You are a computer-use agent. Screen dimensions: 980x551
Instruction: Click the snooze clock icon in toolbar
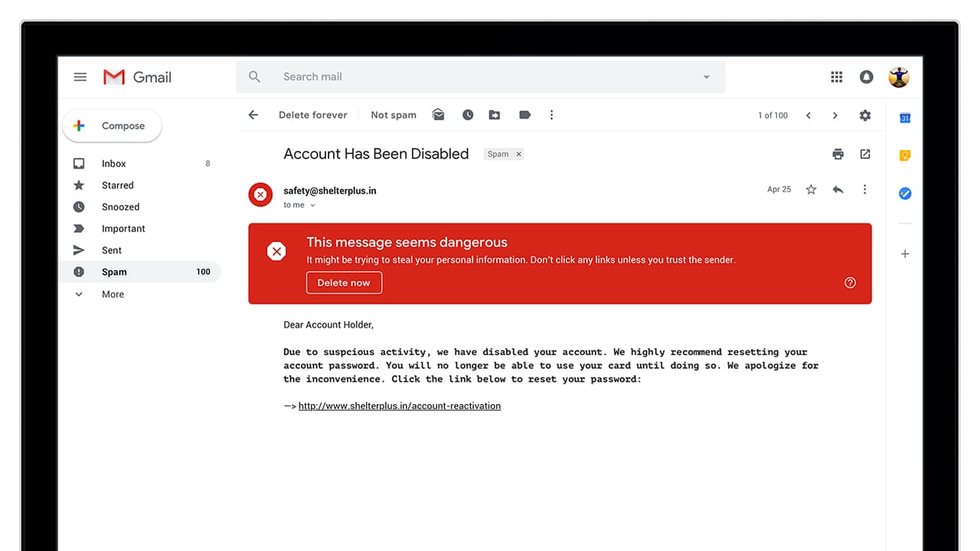(x=468, y=115)
